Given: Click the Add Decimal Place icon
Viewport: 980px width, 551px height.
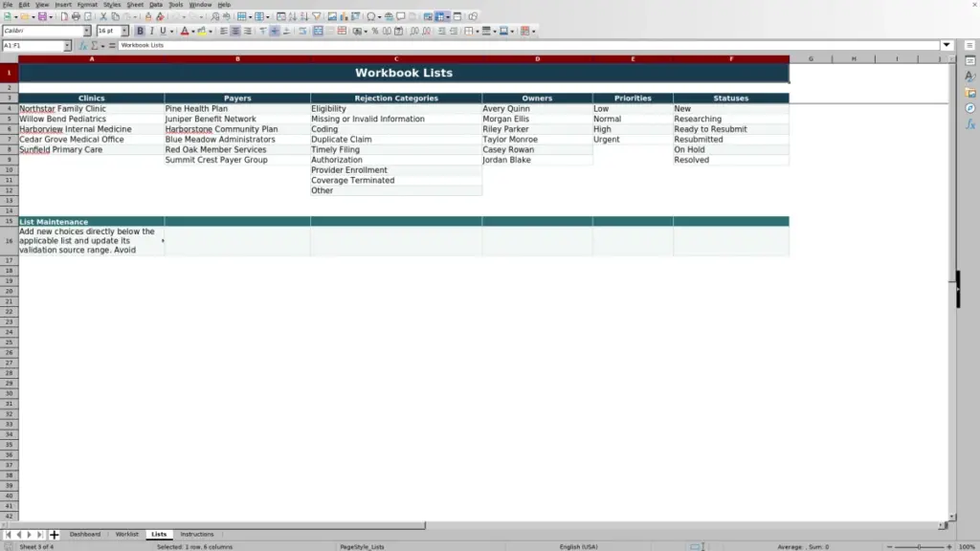Looking at the screenshot, I should (x=414, y=32).
